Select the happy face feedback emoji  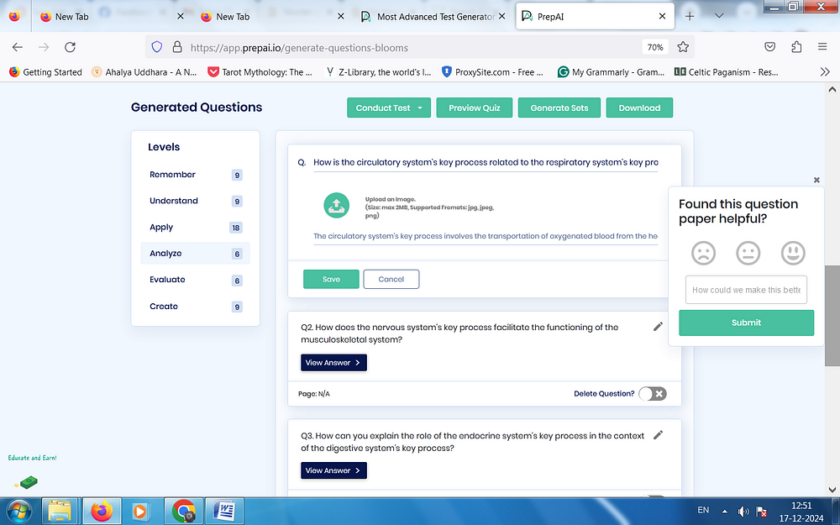pos(793,253)
